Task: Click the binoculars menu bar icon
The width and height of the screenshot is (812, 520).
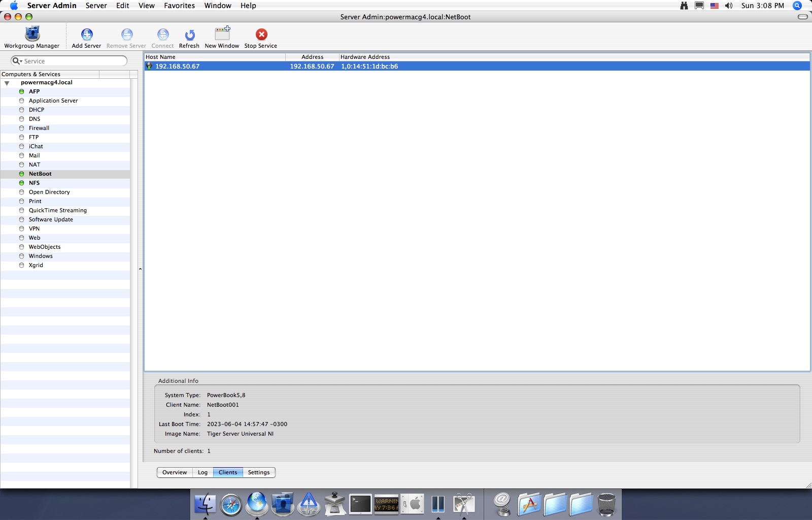Action: coord(684,6)
